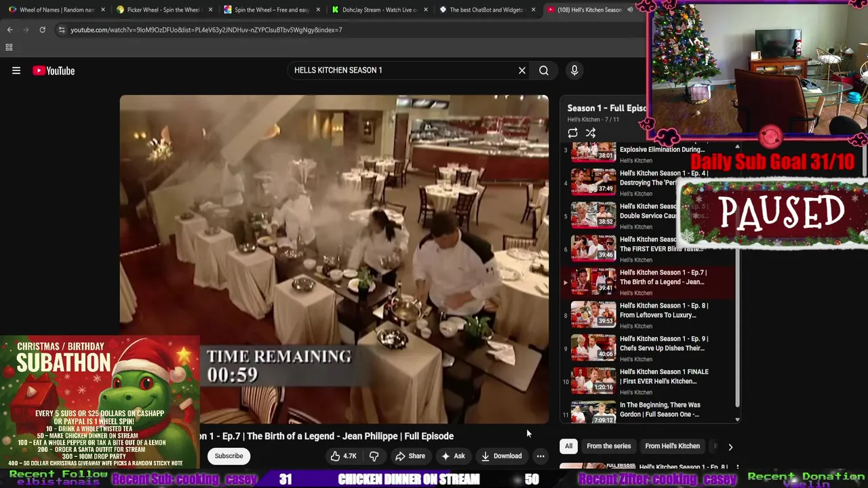Open the suggested Ep. 8 video below the chips
Viewport: 868px width, 488px height.
(648, 467)
